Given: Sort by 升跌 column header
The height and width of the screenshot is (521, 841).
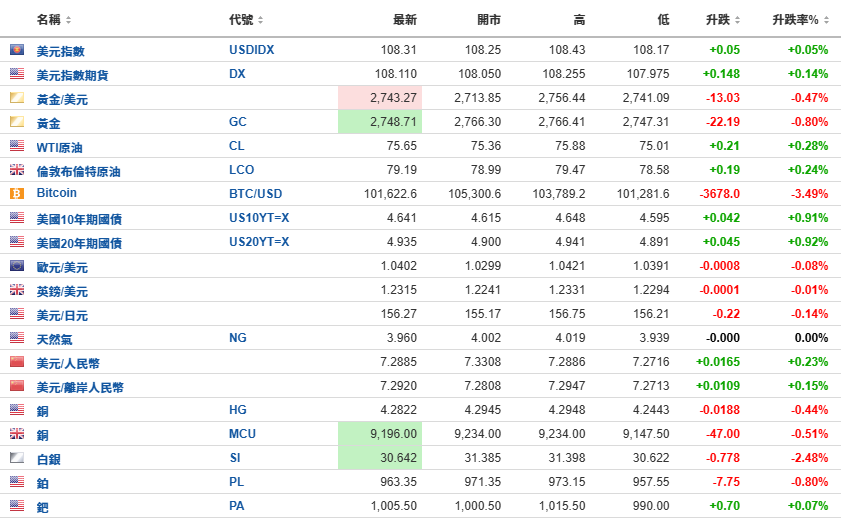Looking at the screenshot, I should pyautogui.click(x=722, y=20).
